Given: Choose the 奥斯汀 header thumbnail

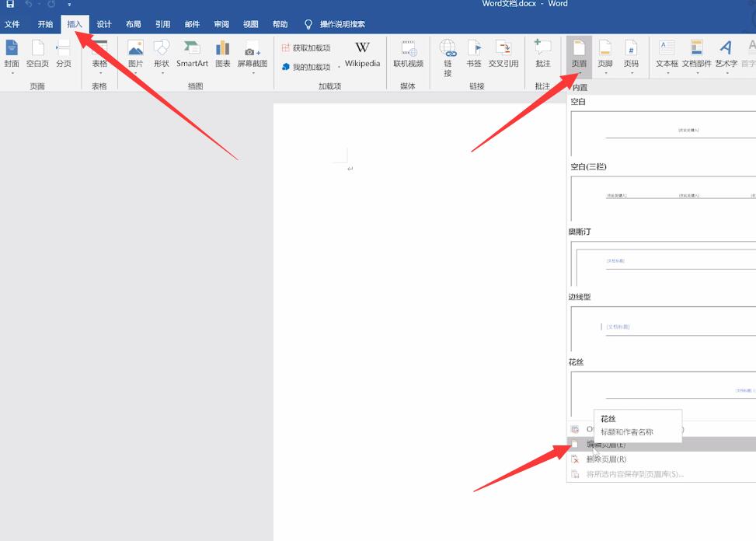Looking at the screenshot, I should click(x=663, y=264).
